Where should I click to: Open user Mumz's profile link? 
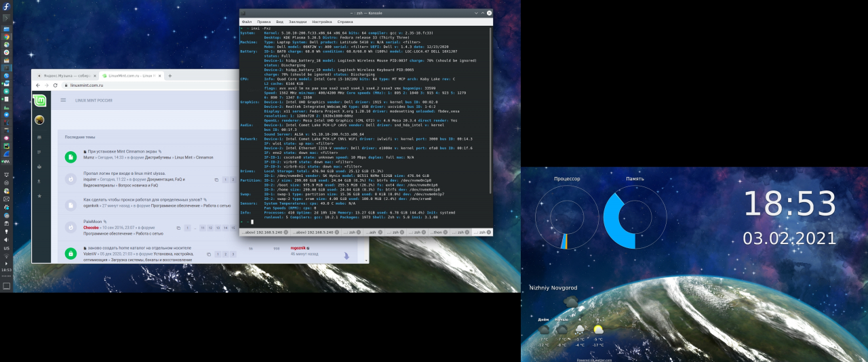89,157
